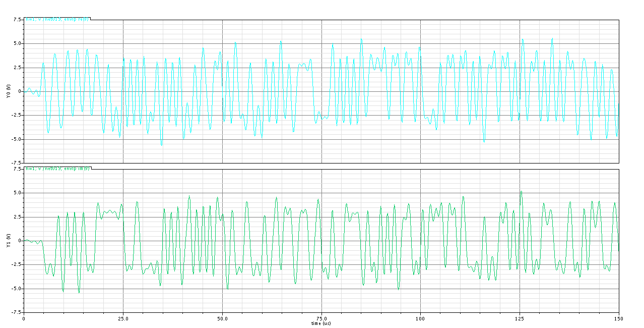Click the 75.0 tick label on time axis
The image size is (644, 328).
321,318
